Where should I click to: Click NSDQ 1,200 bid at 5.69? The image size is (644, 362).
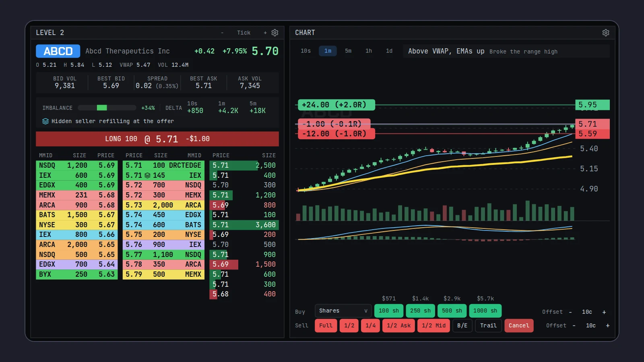(x=77, y=165)
